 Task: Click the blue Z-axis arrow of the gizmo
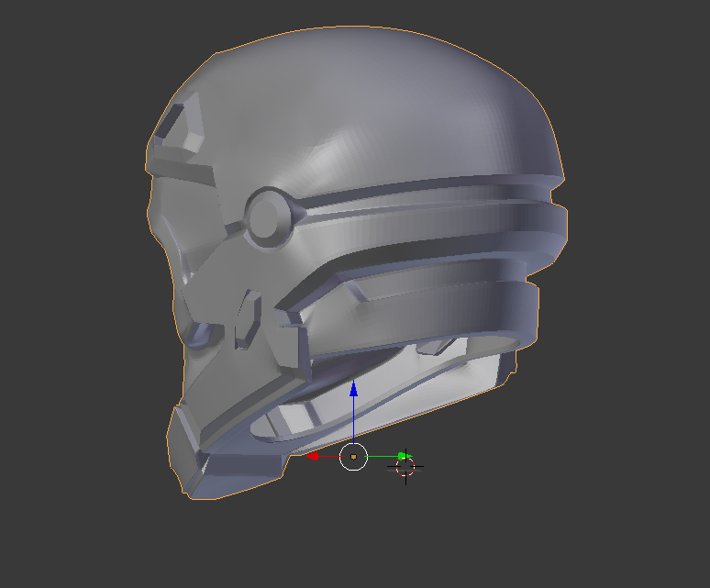[354, 388]
